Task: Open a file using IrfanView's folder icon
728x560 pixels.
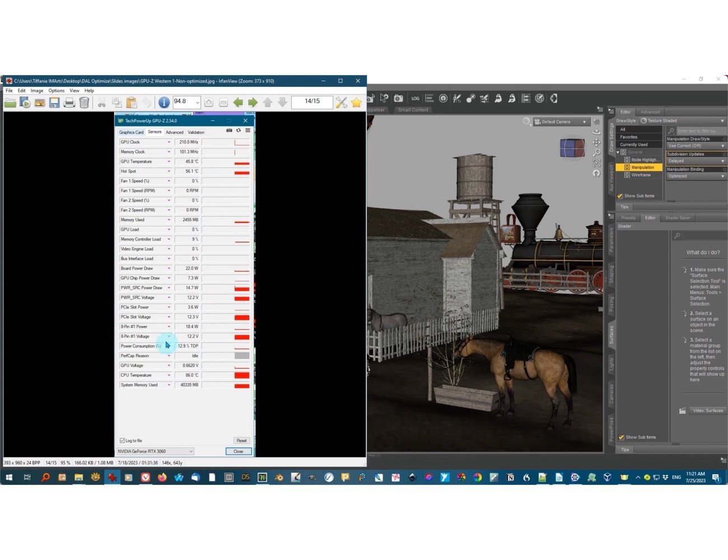Action: [10, 102]
